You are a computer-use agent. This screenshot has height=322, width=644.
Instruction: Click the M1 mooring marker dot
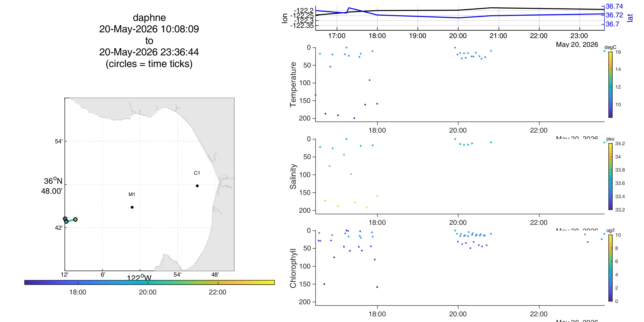(x=132, y=207)
